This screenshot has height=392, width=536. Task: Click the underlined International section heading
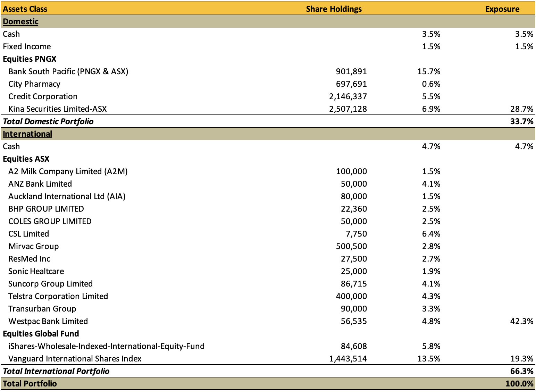tap(27, 134)
